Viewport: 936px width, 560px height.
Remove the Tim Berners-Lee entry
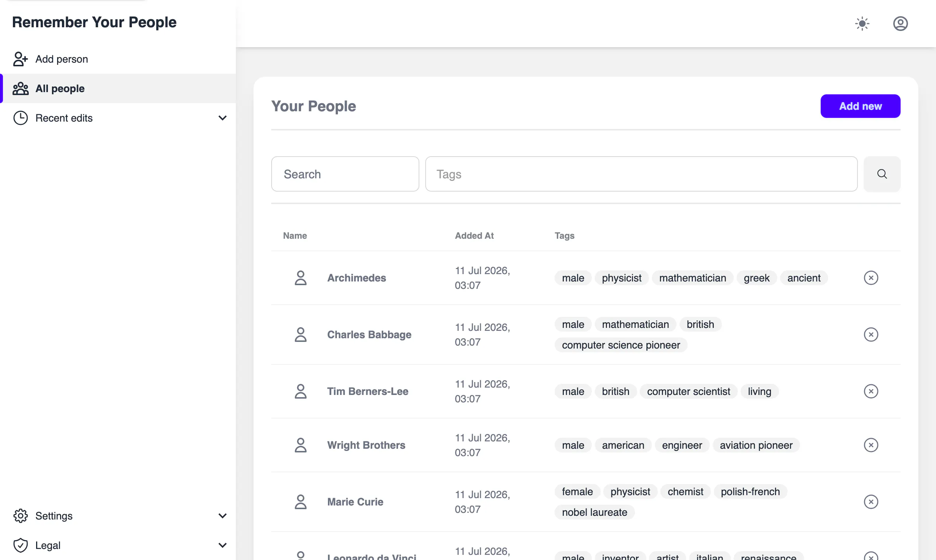pyautogui.click(x=871, y=391)
